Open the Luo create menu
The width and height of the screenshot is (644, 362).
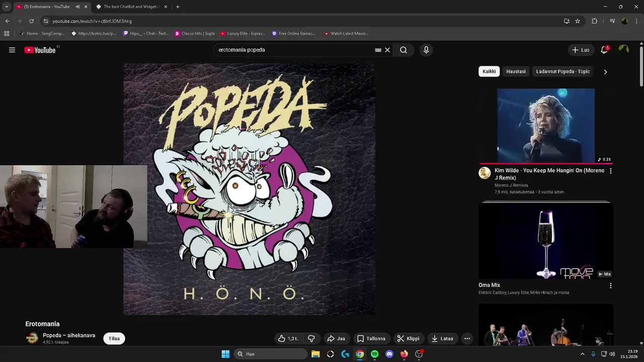pos(581,50)
